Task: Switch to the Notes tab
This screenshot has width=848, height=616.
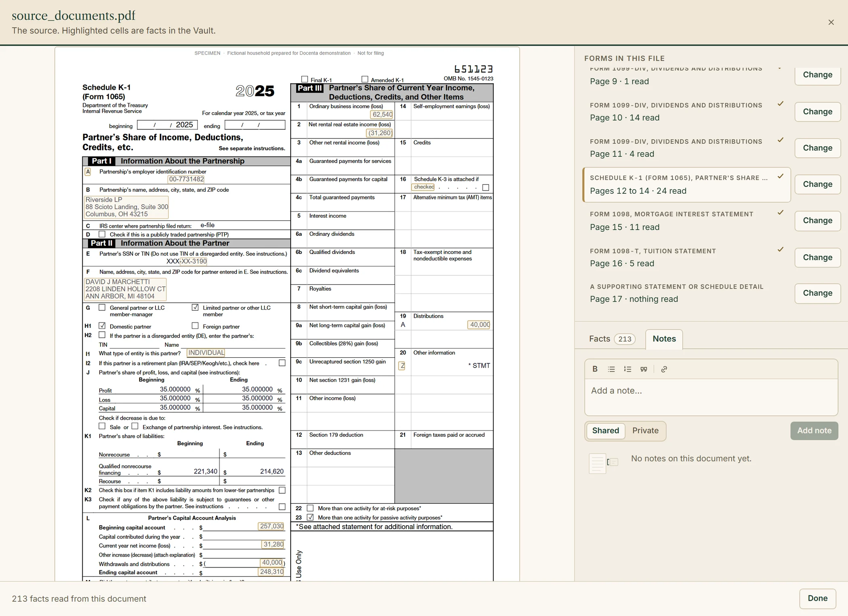Action: (664, 339)
